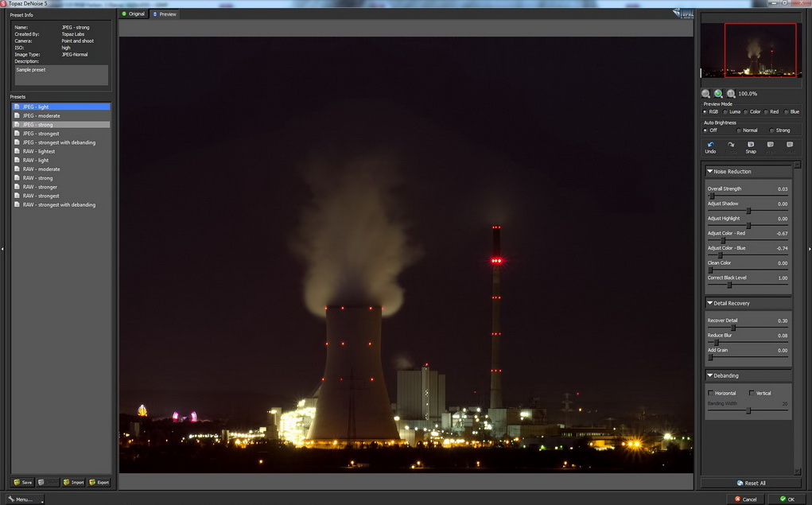This screenshot has height=505, width=812.
Task: Collapse the Debanding section
Action: click(710, 375)
